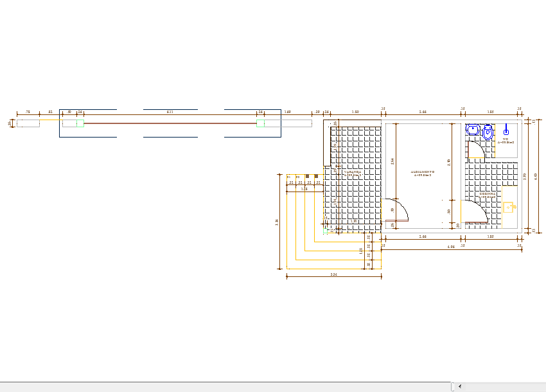
Task: Select the left green square on the elevation strip
Action: click(x=80, y=123)
